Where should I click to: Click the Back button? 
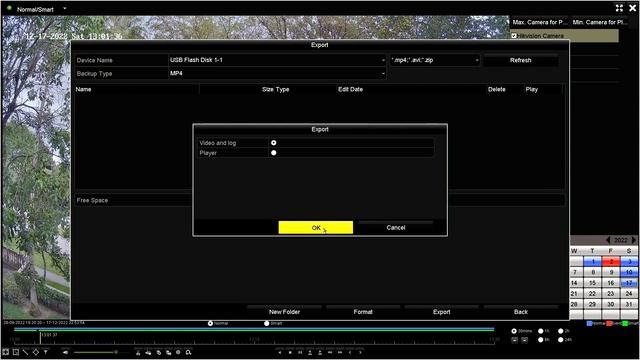[520, 312]
